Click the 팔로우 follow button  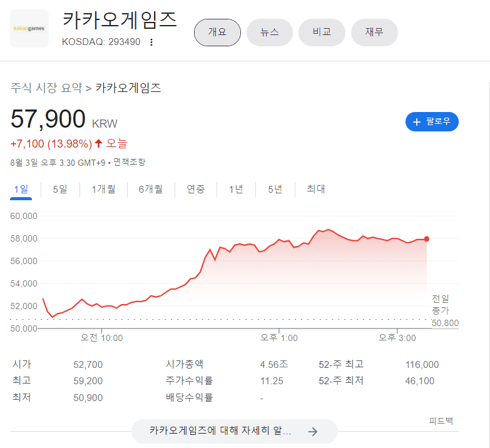click(x=432, y=121)
